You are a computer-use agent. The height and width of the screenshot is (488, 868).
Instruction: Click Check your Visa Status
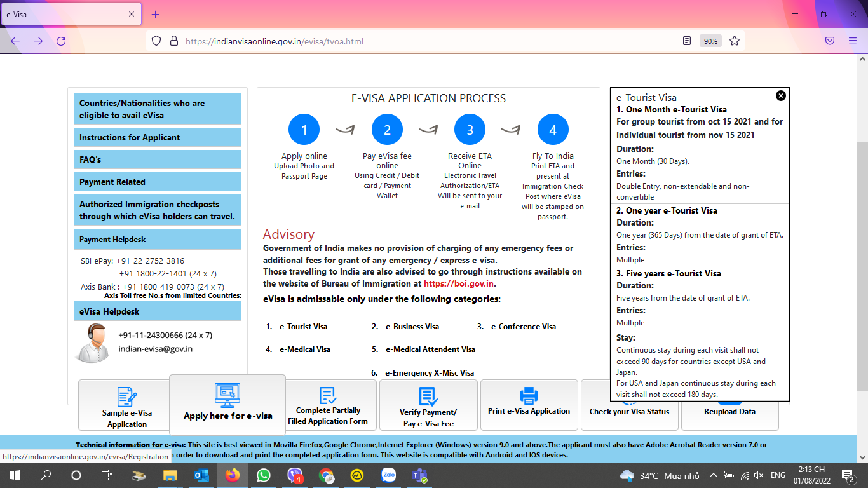[629, 411]
